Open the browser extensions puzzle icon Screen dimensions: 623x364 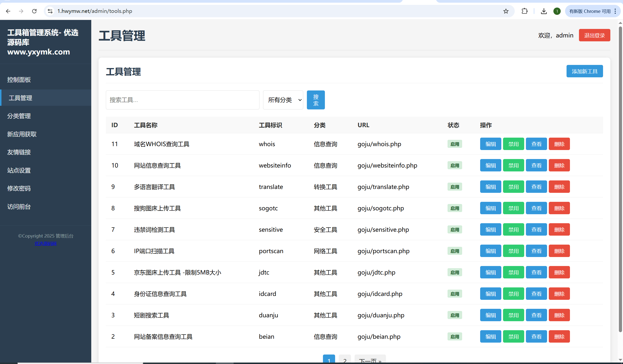point(524,11)
